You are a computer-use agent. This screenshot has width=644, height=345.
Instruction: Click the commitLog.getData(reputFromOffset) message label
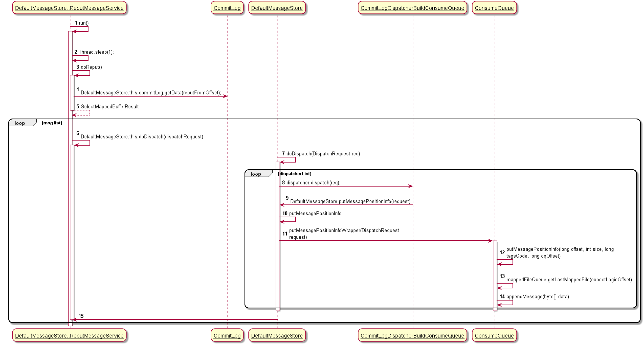(151, 93)
